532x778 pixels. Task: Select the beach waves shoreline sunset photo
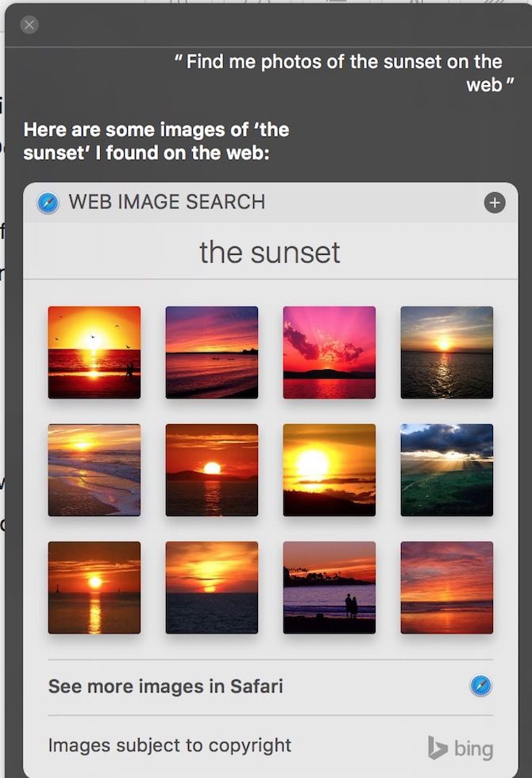(x=94, y=470)
